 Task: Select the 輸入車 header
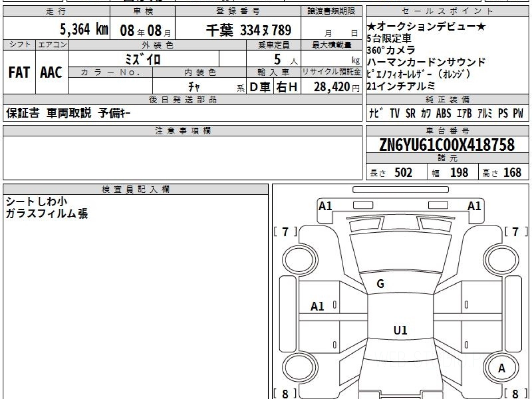(x=274, y=72)
